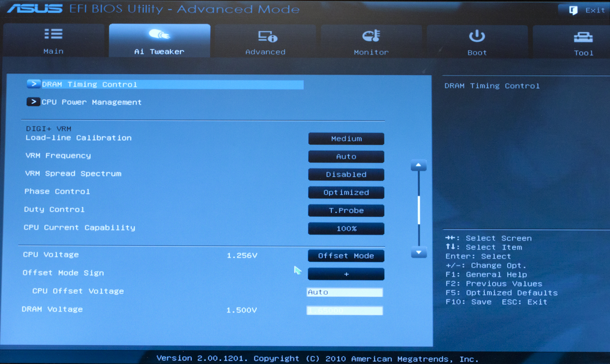Select the CPU Voltage label
The width and height of the screenshot is (610, 364).
point(51,255)
